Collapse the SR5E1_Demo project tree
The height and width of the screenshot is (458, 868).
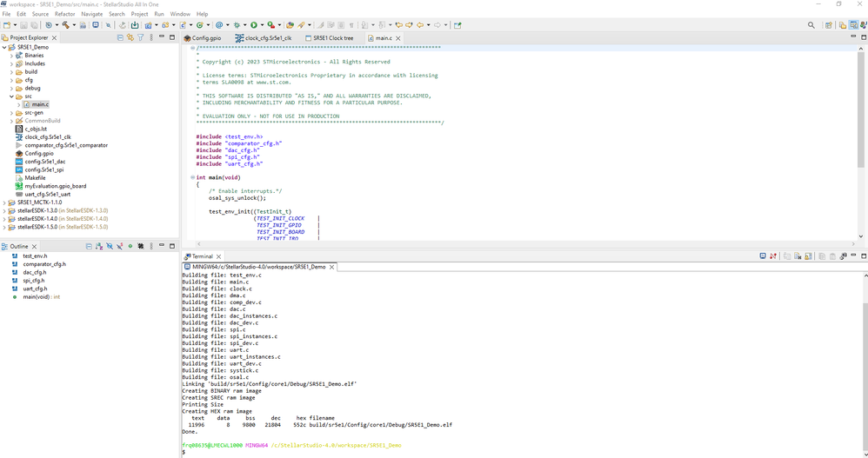pyautogui.click(x=4, y=48)
